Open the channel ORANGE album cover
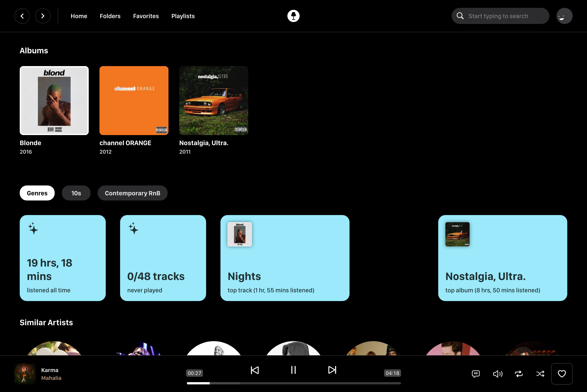This screenshot has width=587, height=392. (x=134, y=101)
